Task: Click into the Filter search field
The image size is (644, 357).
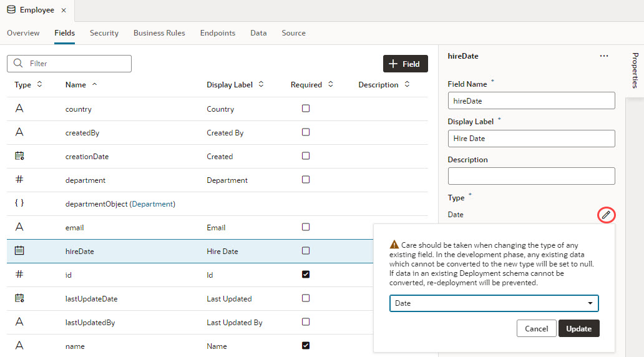Action: point(75,64)
